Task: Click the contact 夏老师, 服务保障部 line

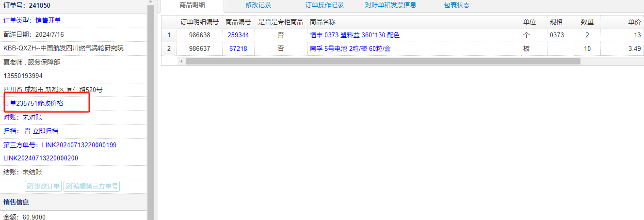Action: [x=32, y=62]
